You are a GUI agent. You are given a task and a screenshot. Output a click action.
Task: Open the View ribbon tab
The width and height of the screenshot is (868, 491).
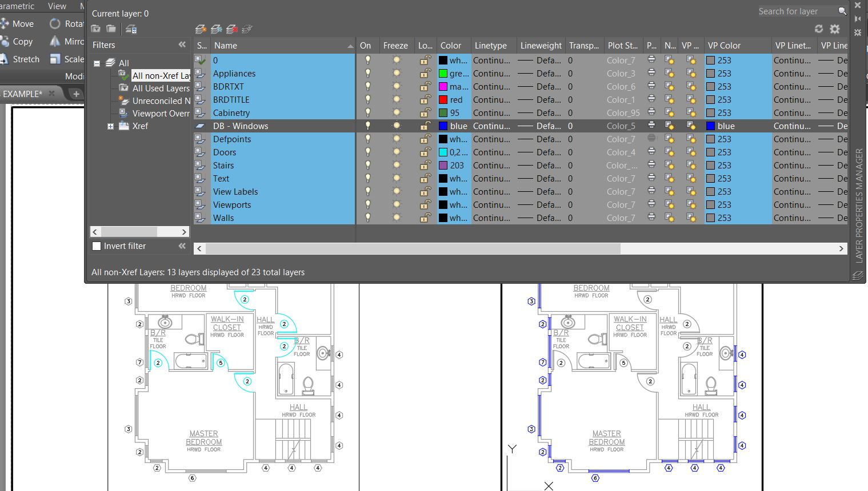tap(57, 6)
